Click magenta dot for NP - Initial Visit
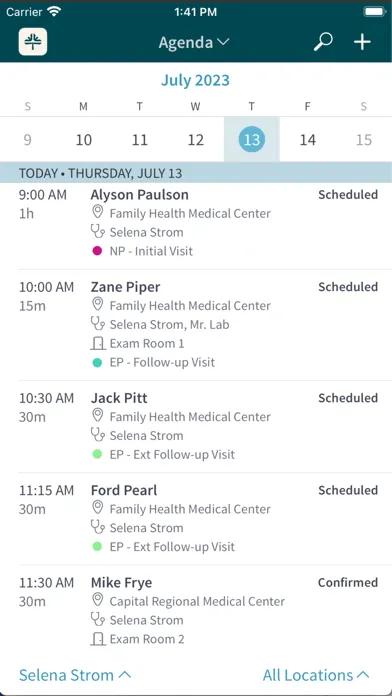 coord(97,251)
